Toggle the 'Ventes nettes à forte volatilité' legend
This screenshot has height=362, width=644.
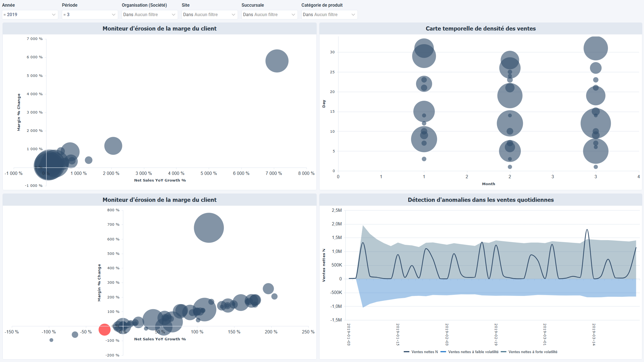tap(531, 352)
